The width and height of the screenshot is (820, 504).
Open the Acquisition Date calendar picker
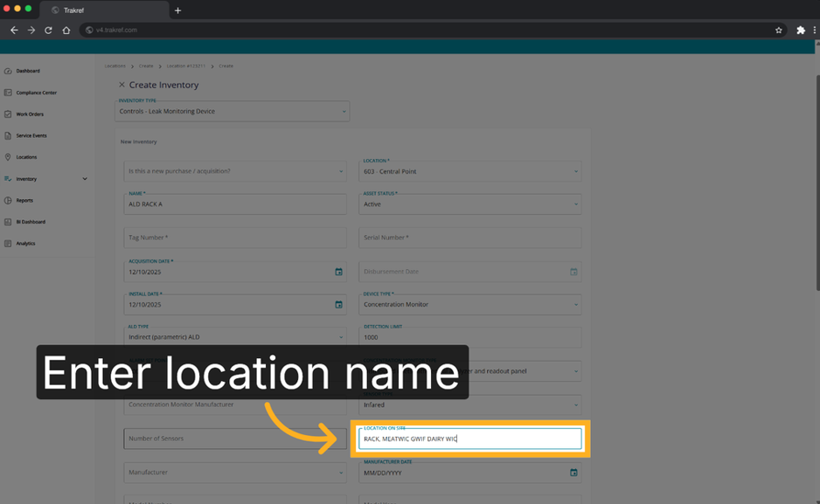tap(338, 272)
